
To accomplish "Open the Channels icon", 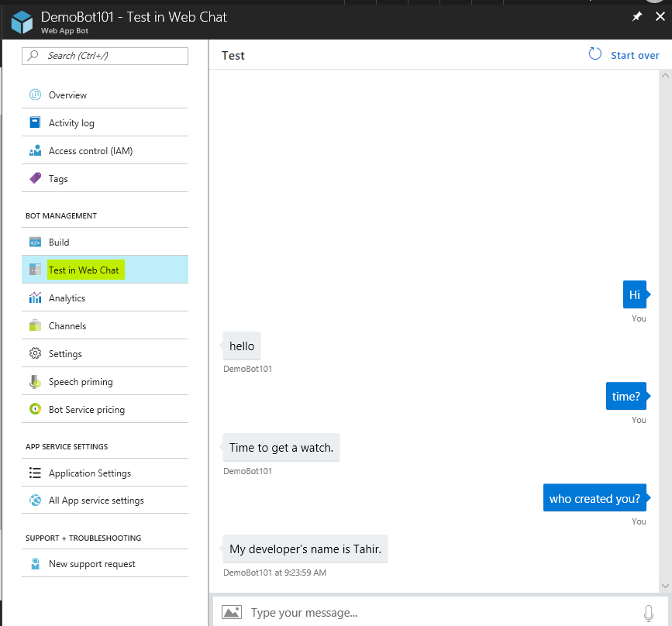I will [35, 326].
